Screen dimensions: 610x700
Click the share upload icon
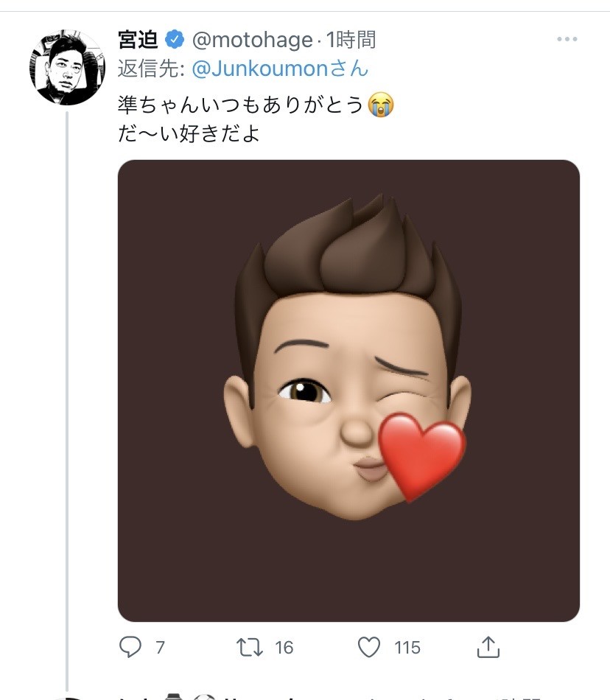[487, 647]
